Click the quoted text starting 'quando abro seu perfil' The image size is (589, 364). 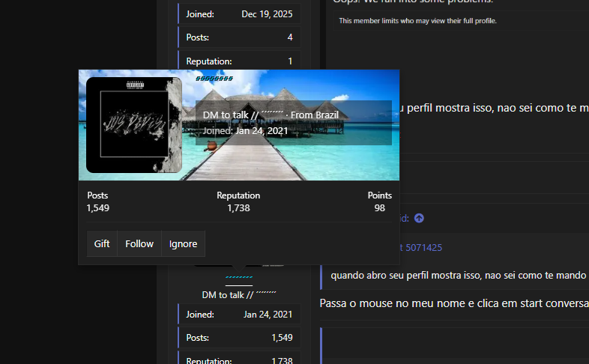459,276
